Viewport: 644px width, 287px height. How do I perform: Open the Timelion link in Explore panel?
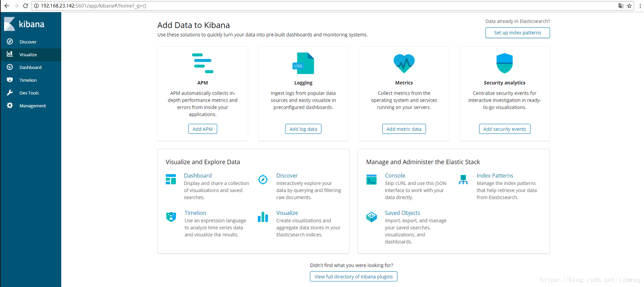coord(195,213)
